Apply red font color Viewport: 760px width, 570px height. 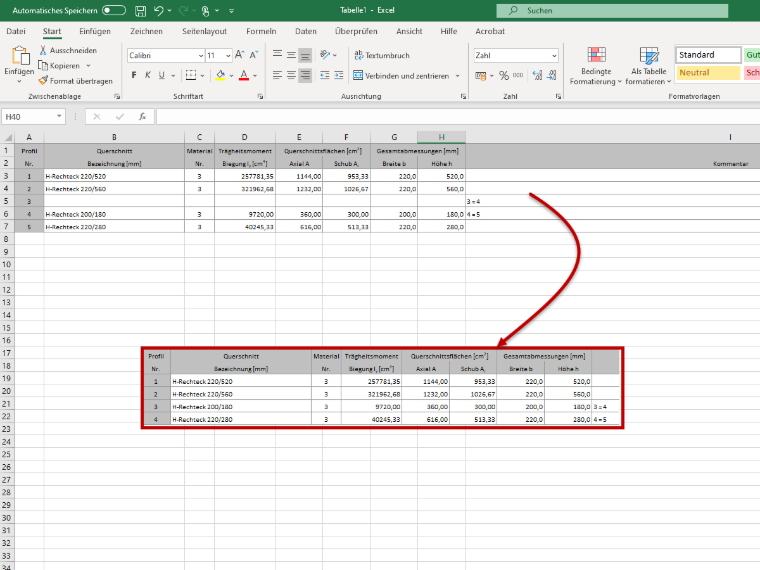click(244, 75)
